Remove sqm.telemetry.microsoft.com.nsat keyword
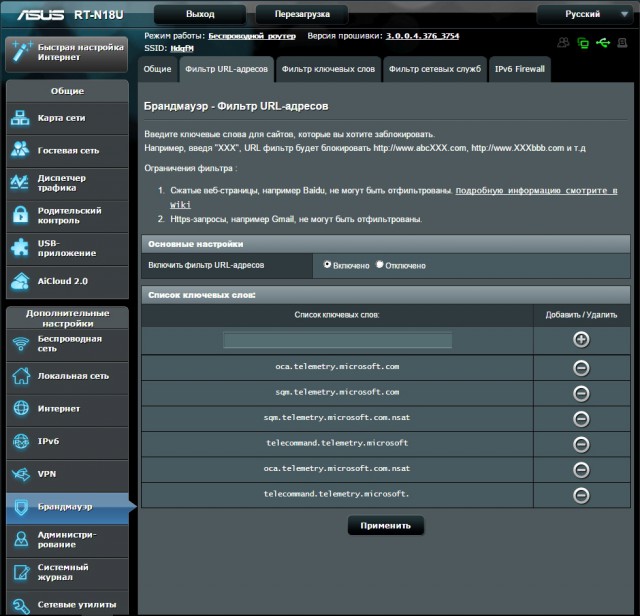The height and width of the screenshot is (616, 640). (581, 419)
